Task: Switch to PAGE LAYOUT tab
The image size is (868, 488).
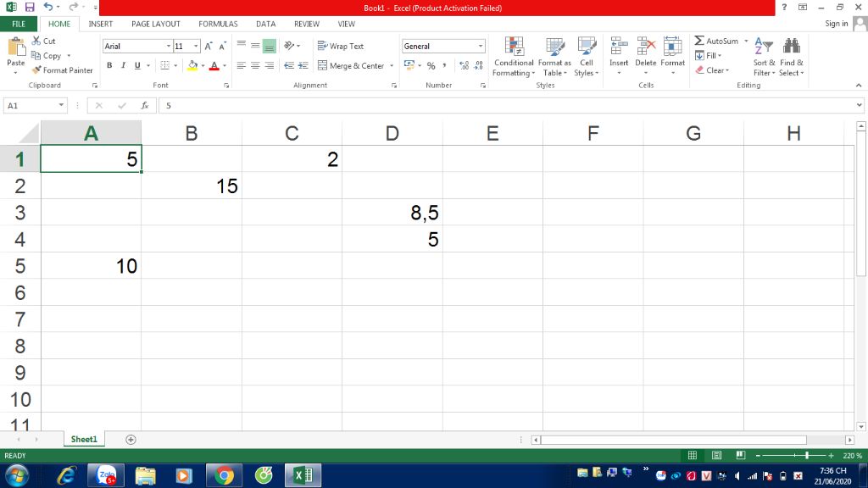Action: click(156, 24)
